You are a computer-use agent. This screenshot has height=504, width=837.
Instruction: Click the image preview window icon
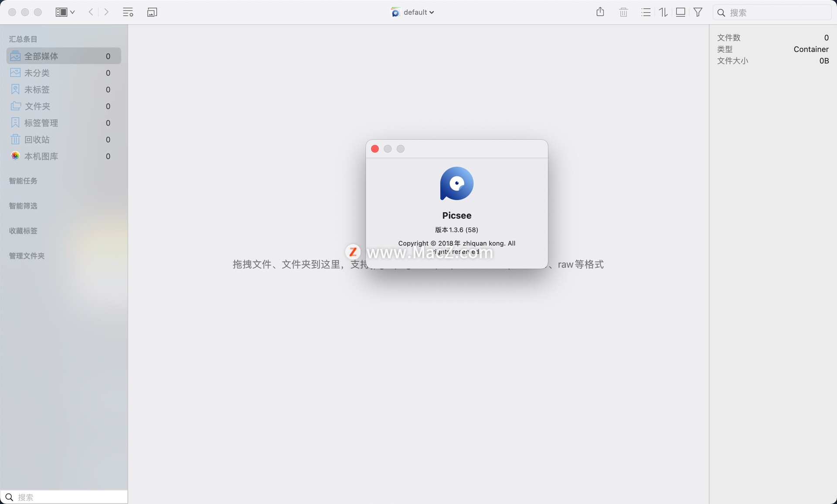[x=152, y=12]
